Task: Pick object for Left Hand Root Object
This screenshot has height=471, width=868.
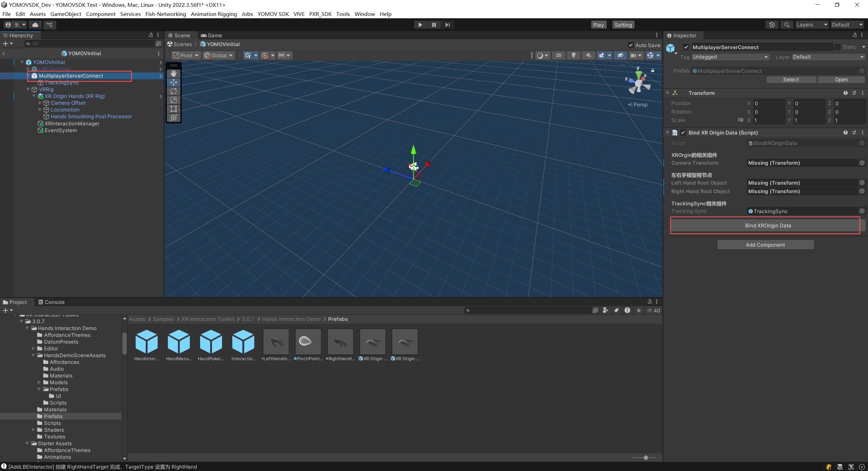Action: pyautogui.click(x=862, y=183)
